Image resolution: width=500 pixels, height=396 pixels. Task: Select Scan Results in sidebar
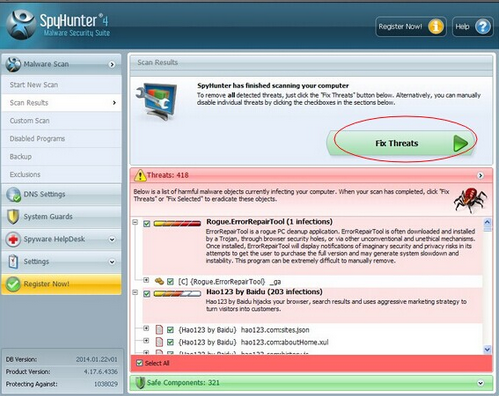tap(61, 103)
